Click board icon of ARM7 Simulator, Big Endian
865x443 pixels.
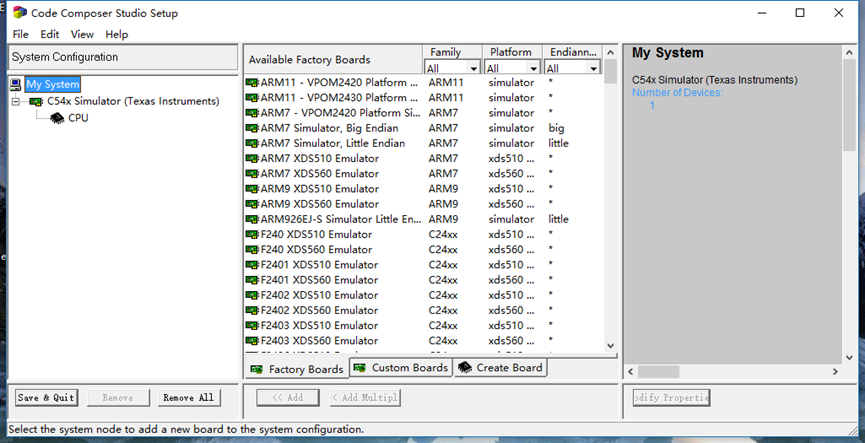(252, 128)
